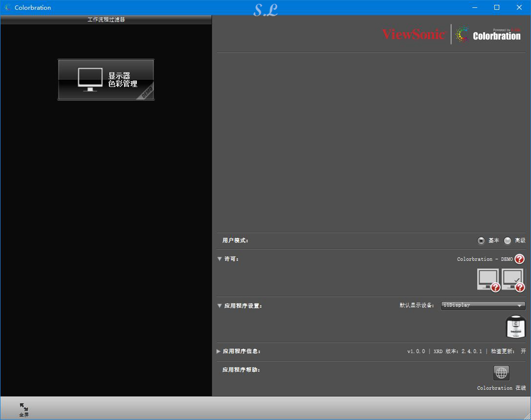Select the 基本 user mode radio button
The width and height of the screenshot is (531, 420).
(x=481, y=241)
